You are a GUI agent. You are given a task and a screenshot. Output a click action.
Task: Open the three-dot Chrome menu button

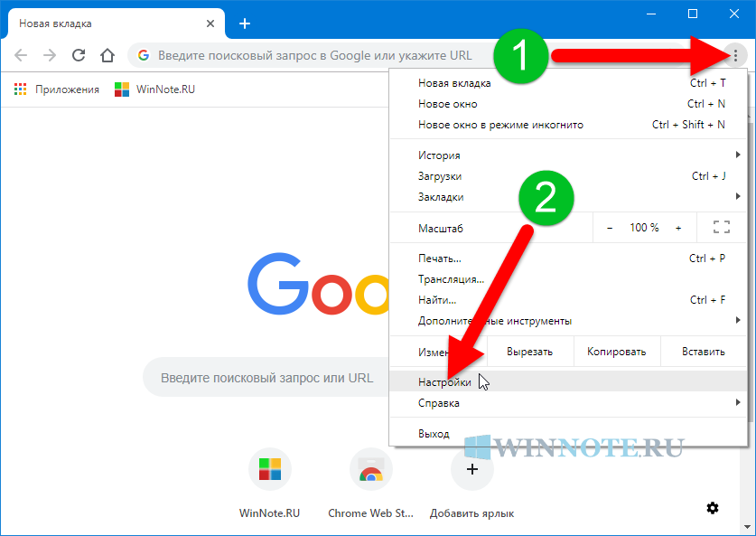coord(735,56)
